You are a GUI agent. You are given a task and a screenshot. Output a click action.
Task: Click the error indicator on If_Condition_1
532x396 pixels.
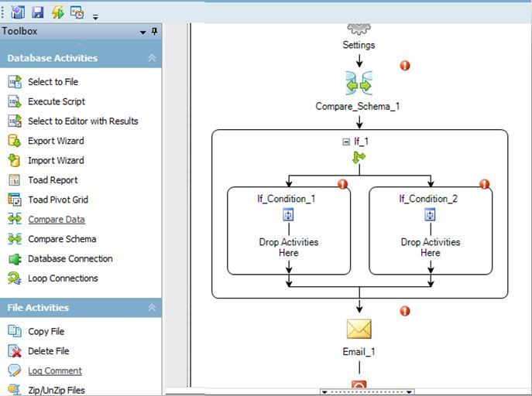click(x=342, y=184)
